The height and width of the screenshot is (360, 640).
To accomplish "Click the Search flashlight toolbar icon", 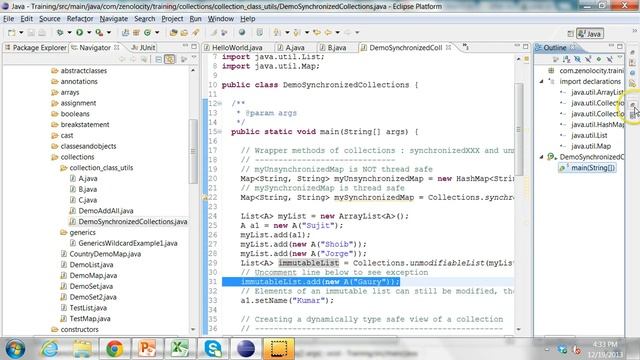I will click(x=196, y=33).
